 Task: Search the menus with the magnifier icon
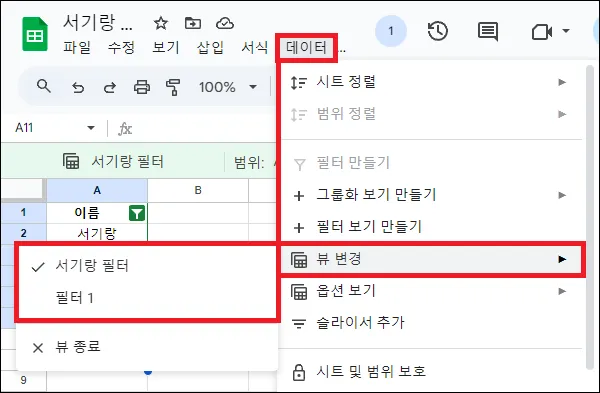[44, 86]
